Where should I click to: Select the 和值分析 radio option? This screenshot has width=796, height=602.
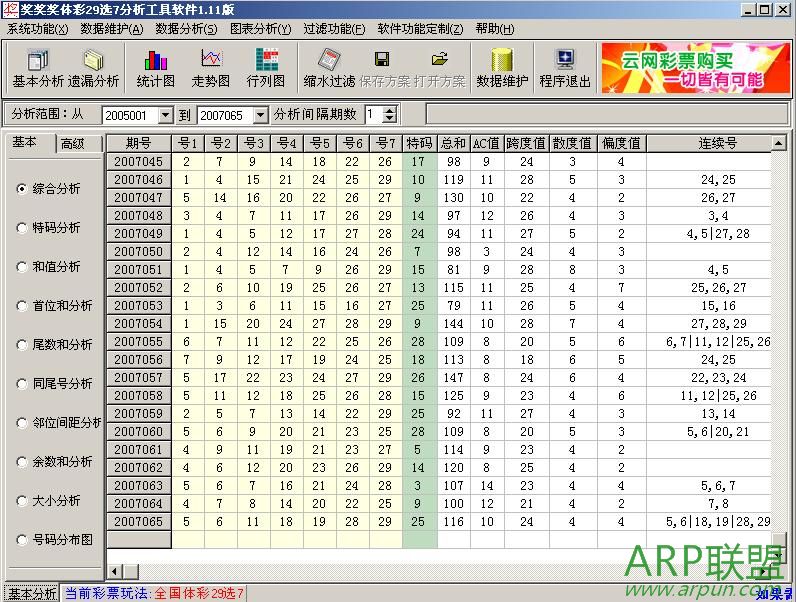click(x=23, y=267)
